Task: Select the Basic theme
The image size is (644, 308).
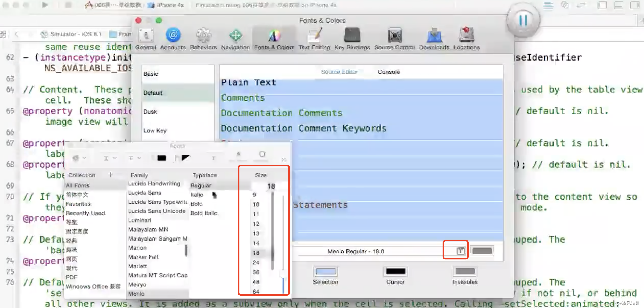Action: click(x=178, y=74)
